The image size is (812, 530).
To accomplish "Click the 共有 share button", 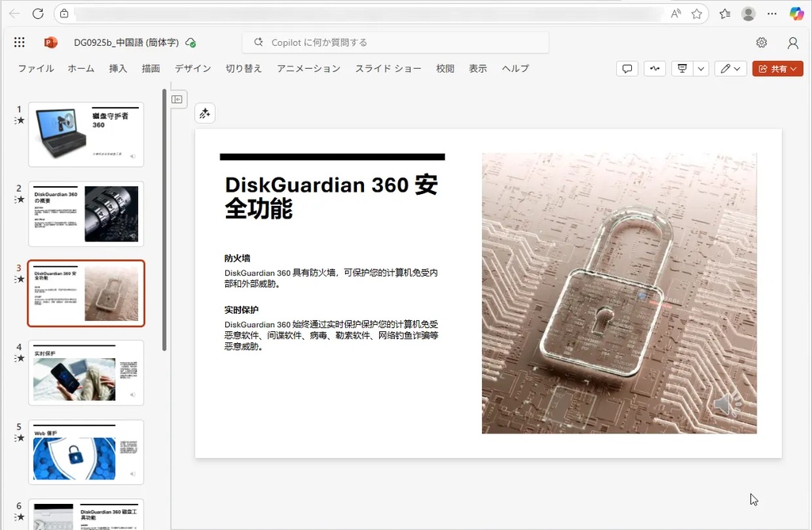I will coord(777,68).
